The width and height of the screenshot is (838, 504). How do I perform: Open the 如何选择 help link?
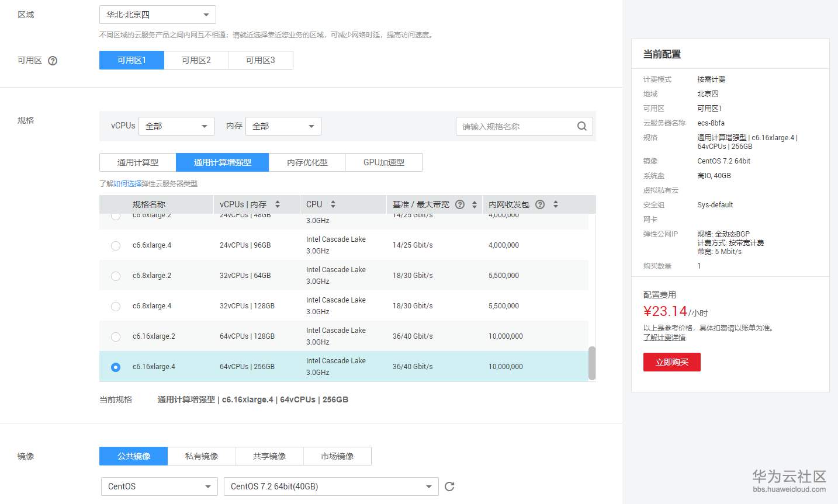point(127,183)
